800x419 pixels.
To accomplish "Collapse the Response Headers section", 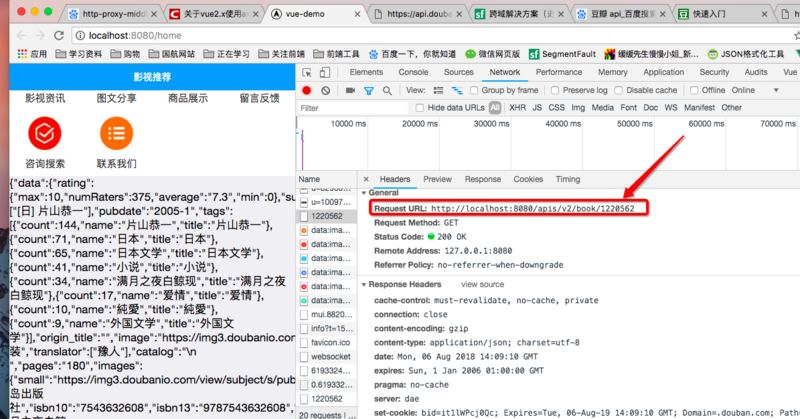I will [x=364, y=284].
